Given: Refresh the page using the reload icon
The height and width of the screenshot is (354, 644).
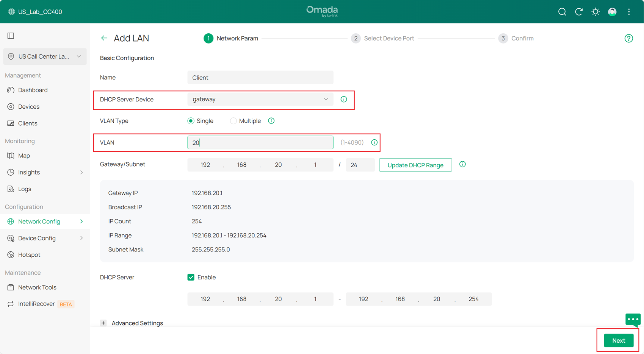Looking at the screenshot, I should tap(579, 12).
